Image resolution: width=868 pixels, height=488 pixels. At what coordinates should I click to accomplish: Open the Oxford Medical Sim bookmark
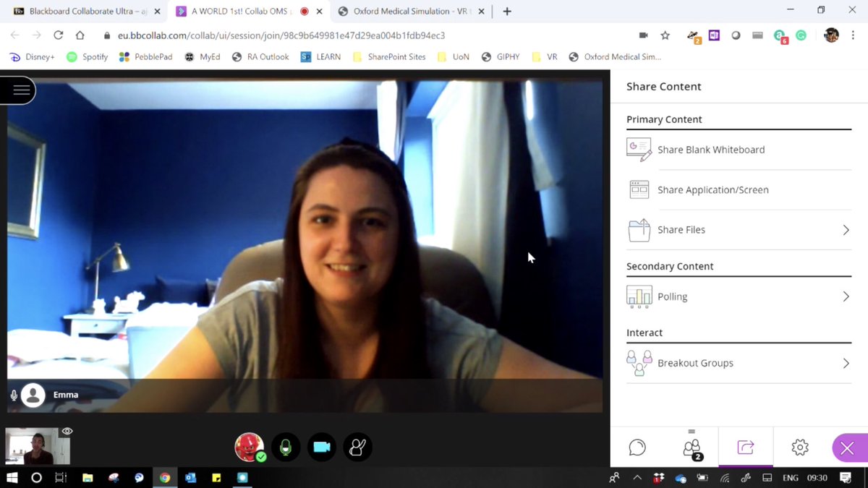coord(615,57)
